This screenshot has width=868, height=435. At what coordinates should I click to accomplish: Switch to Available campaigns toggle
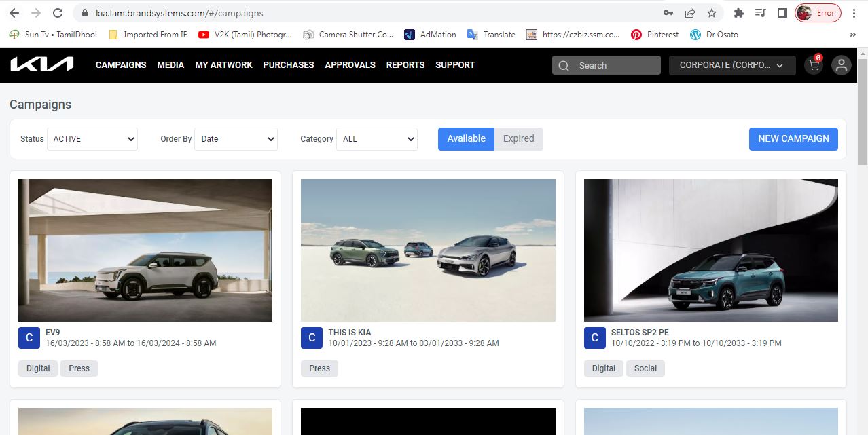(x=466, y=138)
